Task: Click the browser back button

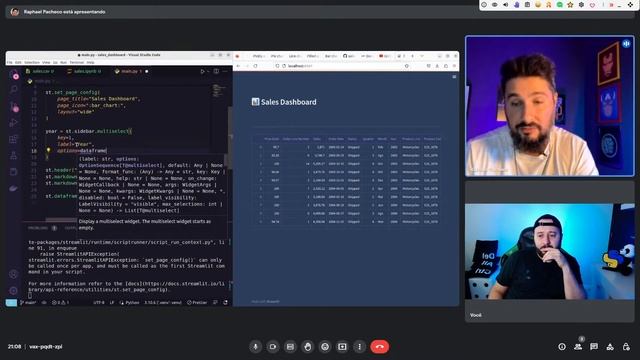Action: 238,66
